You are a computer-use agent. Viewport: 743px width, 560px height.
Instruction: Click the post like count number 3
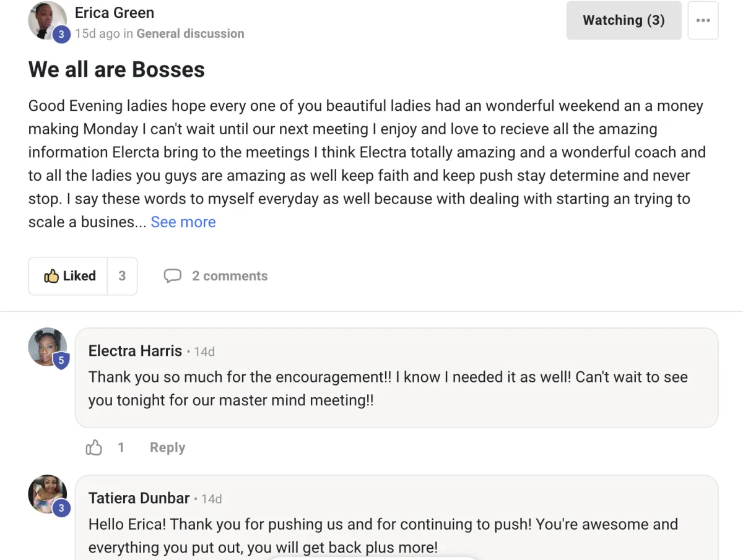point(122,276)
